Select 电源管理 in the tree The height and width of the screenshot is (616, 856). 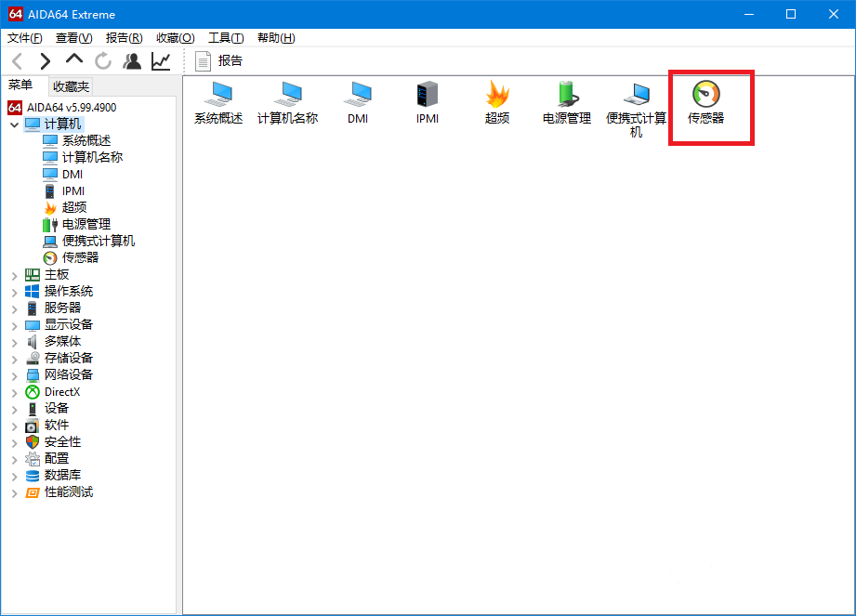(x=86, y=224)
